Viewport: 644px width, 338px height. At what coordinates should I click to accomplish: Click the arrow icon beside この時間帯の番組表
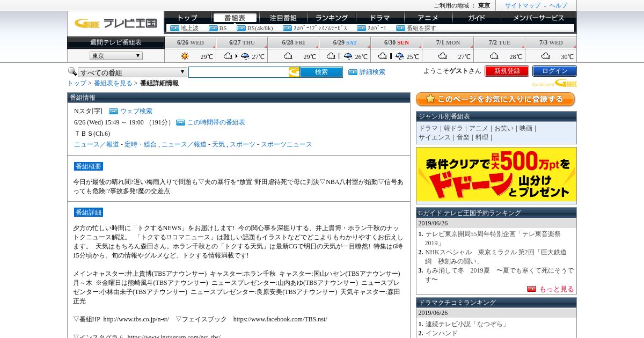(x=180, y=123)
